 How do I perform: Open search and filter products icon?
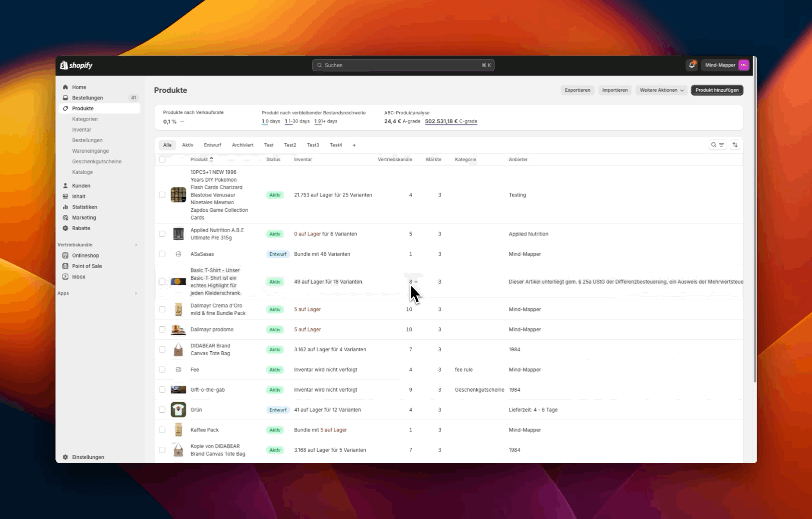pos(718,145)
